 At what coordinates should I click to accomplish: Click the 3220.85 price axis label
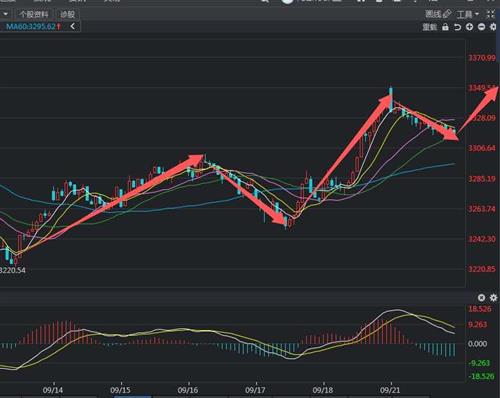[x=482, y=269]
